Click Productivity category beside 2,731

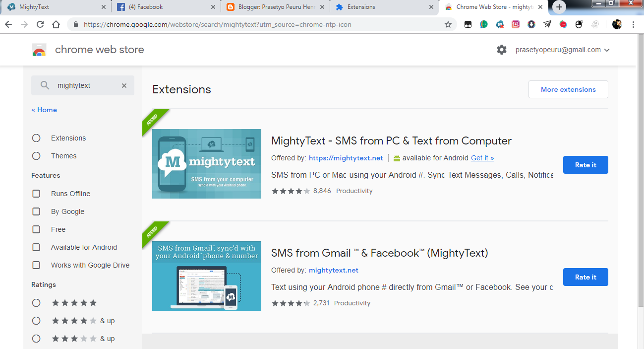(352, 303)
